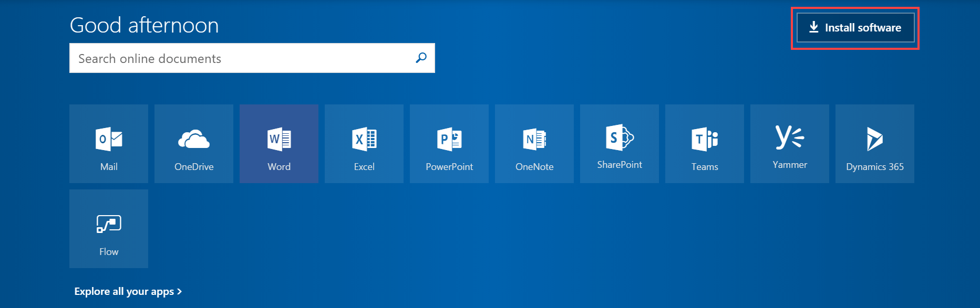Open the Teams app tile
Viewport: 980px width, 308px height.
tap(705, 144)
